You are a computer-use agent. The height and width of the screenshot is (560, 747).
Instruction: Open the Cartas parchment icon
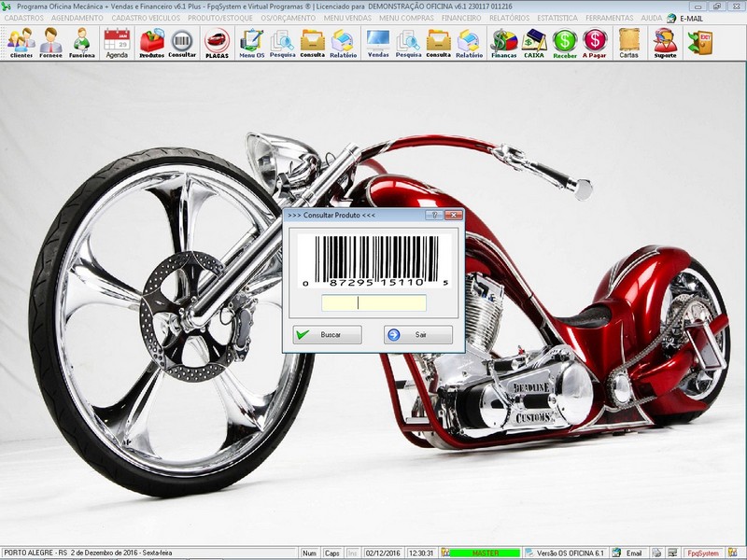coord(628,43)
